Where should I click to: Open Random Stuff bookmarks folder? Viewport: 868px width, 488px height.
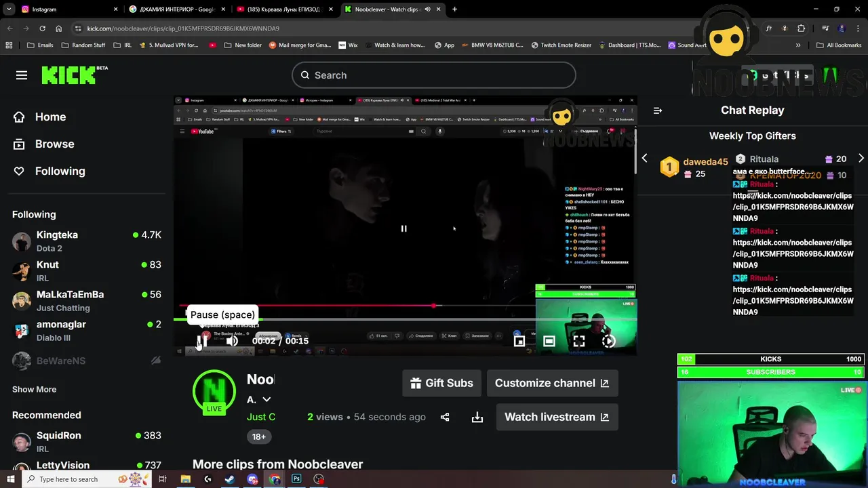[x=83, y=45]
